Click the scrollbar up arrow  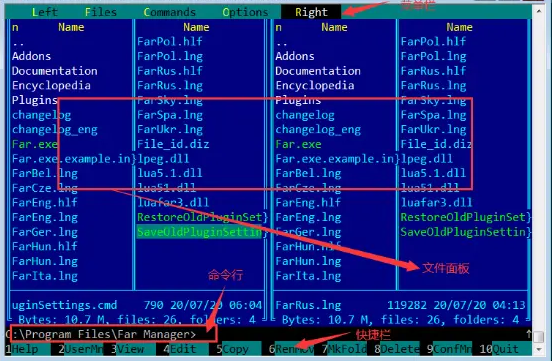539,11
